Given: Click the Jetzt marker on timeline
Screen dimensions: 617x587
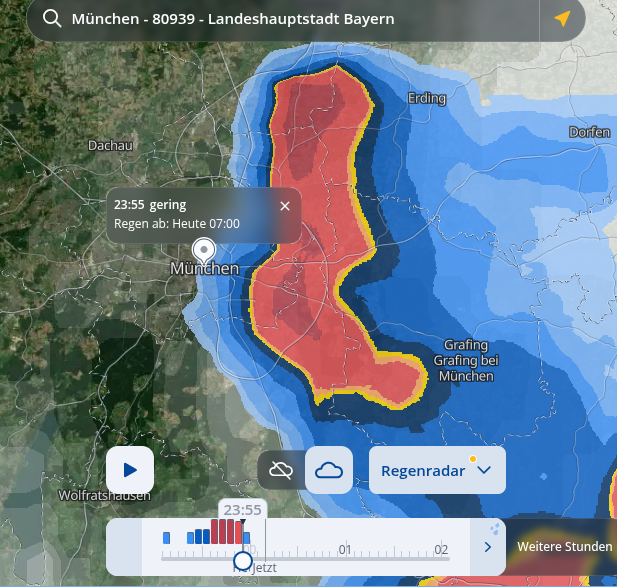Looking at the screenshot, I should [265, 567].
